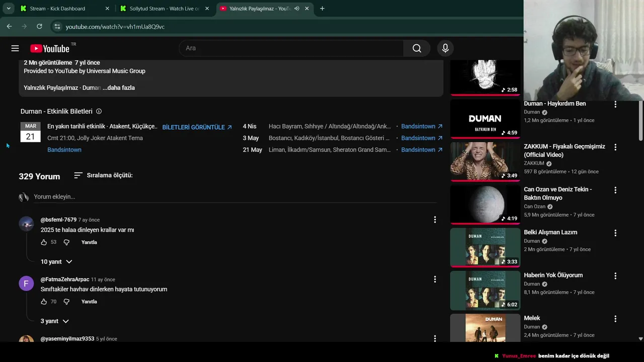Click the Yorum ekleyin comment field
Image resolution: width=644 pixels, height=362 pixels.
tap(235, 197)
